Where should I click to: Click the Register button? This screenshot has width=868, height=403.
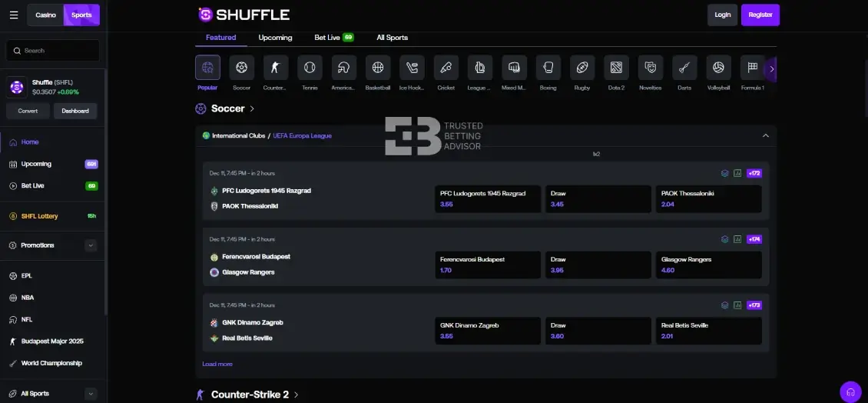[x=760, y=15]
